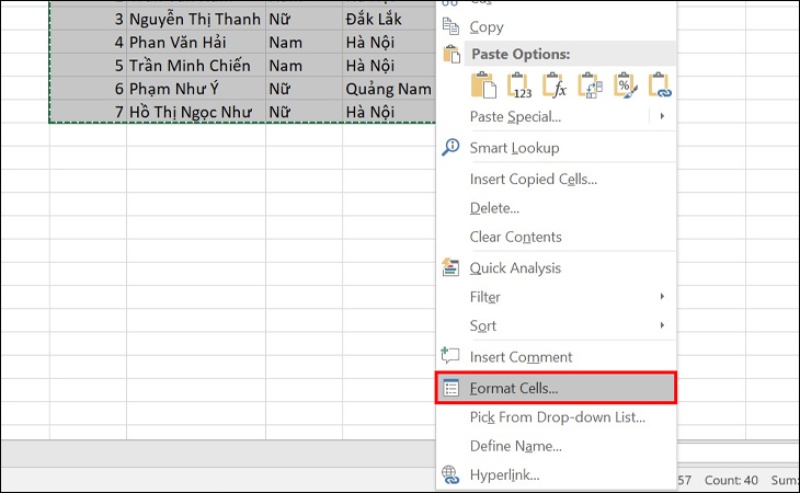Image resolution: width=800 pixels, height=493 pixels.
Task: Click number 3 cell beside Nguyễn Thị Thanh
Action: point(88,19)
